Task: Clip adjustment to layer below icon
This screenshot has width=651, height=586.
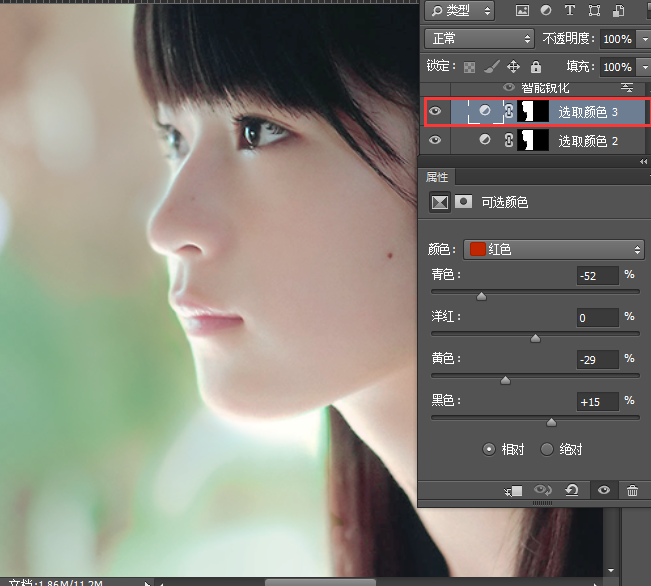Action: pos(514,490)
